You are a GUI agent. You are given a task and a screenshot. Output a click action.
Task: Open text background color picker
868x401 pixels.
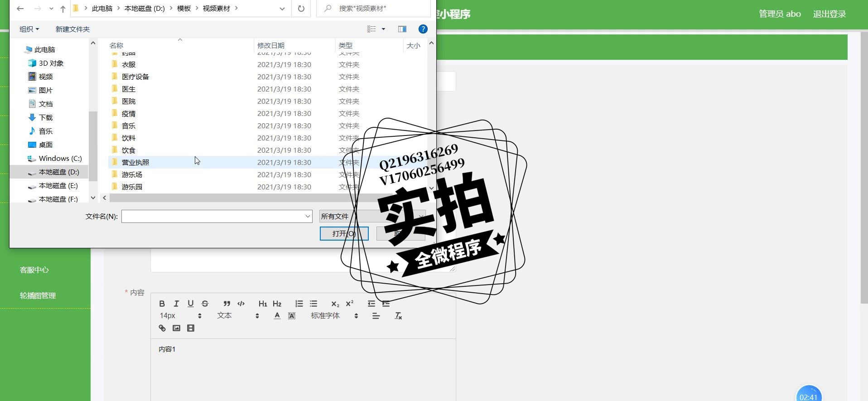(x=292, y=316)
